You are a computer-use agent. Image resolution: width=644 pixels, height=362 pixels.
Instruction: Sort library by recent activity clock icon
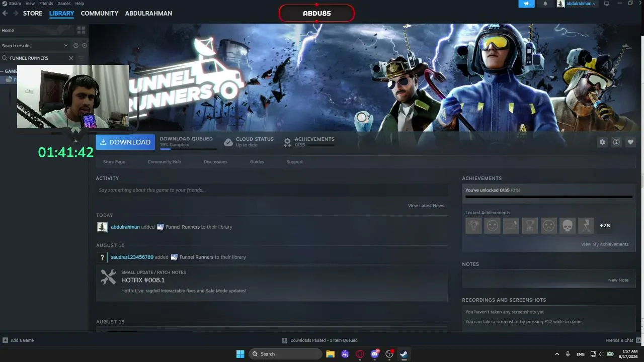[x=76, y=45]
